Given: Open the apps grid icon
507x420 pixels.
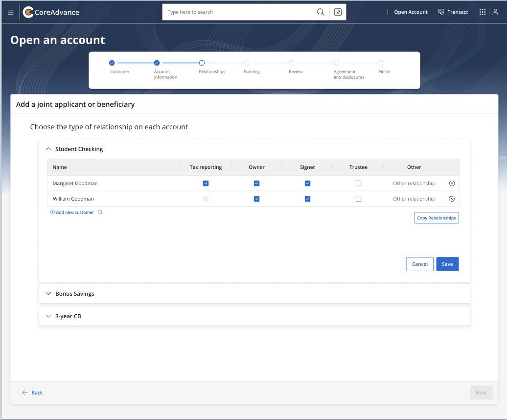Looking at the screenshot, I should pos(483,12).
